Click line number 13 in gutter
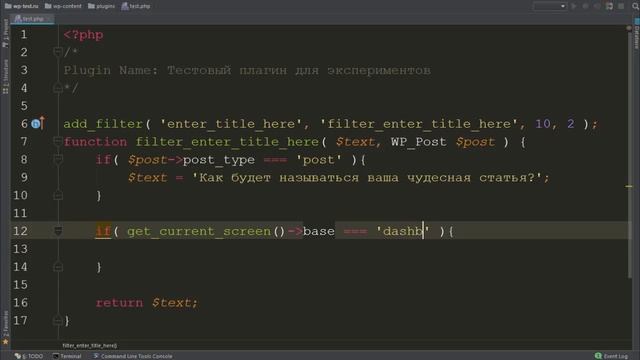640x360 pixels. pyautogui.click(x=20, y=249)
